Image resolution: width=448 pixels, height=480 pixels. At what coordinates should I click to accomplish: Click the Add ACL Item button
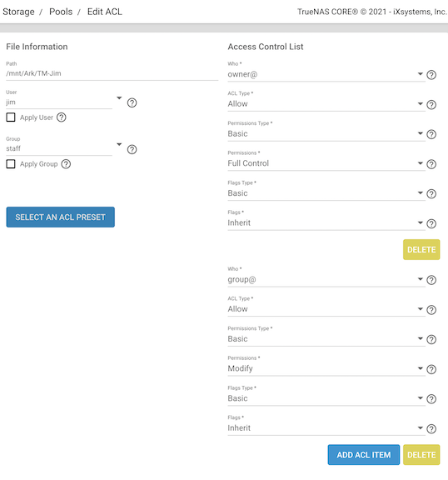[x=364, y=455]
